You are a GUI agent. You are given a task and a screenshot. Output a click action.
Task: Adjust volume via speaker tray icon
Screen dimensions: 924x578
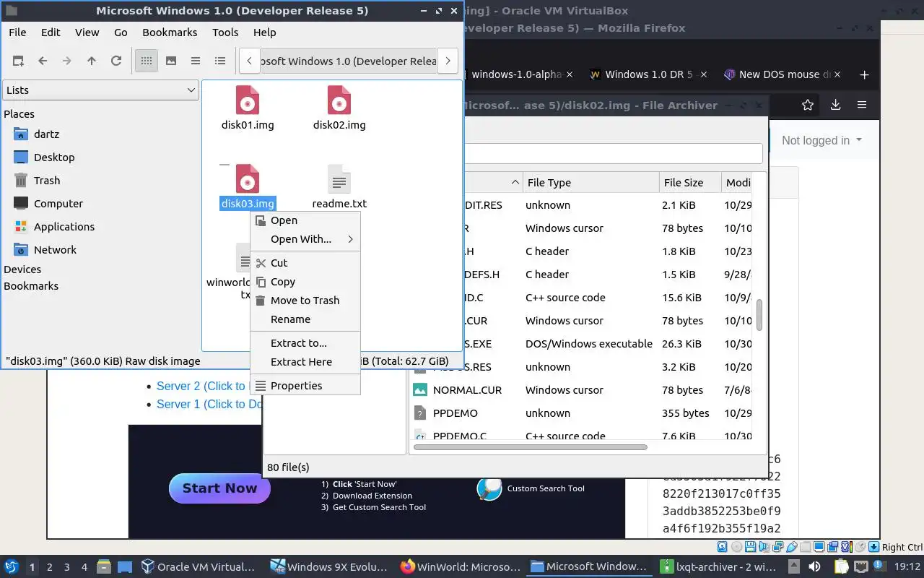pyautogui.click(x=814, y=567)
